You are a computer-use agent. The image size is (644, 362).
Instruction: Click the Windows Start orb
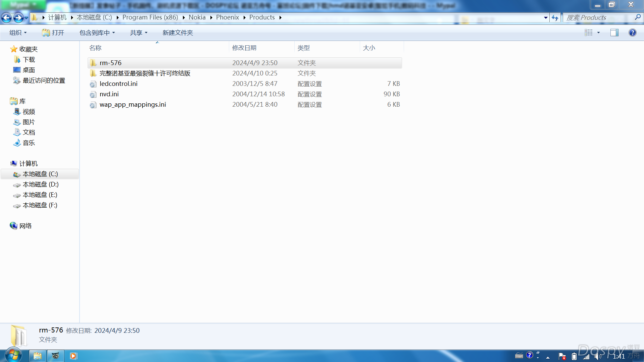coord(13,355)
